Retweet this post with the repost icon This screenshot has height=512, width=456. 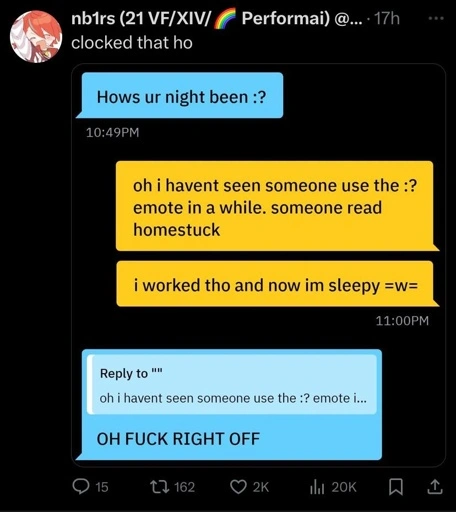click(x=159, y=487)
